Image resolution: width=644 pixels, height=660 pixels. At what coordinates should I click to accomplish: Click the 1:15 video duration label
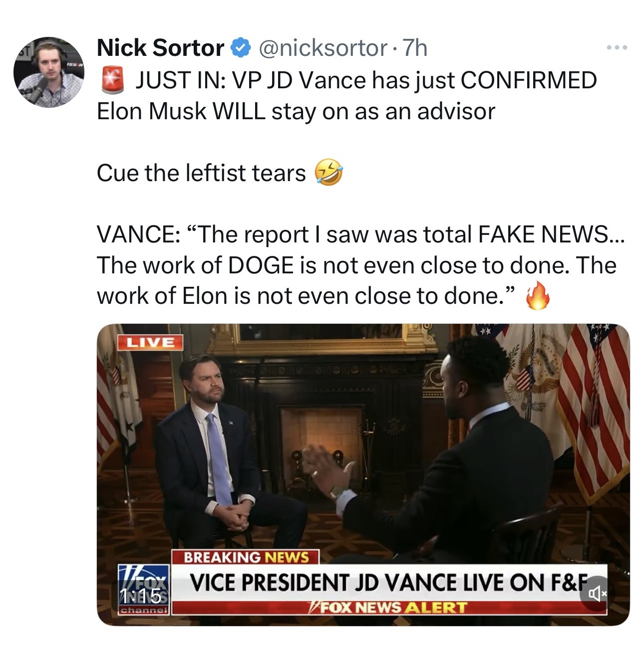tap(140, 595)
